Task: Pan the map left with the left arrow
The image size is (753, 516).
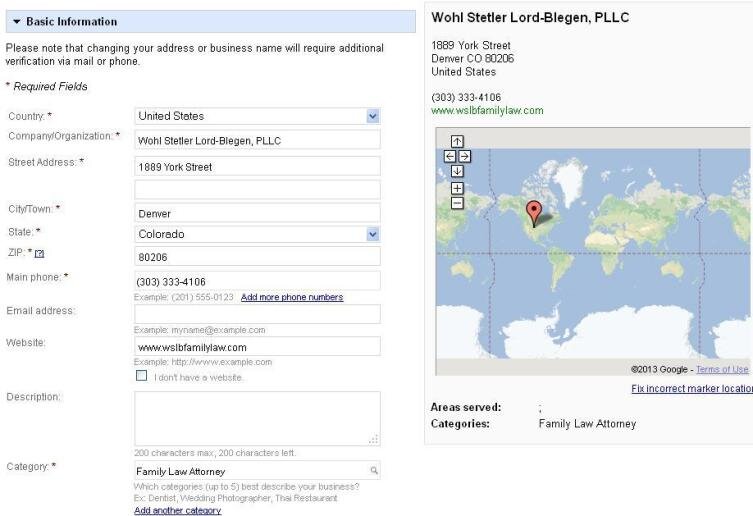Action: 450,156
